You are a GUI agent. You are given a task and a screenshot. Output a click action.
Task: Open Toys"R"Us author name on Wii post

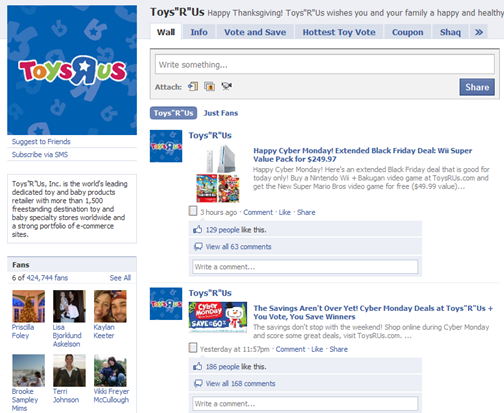tap(210, 135)
